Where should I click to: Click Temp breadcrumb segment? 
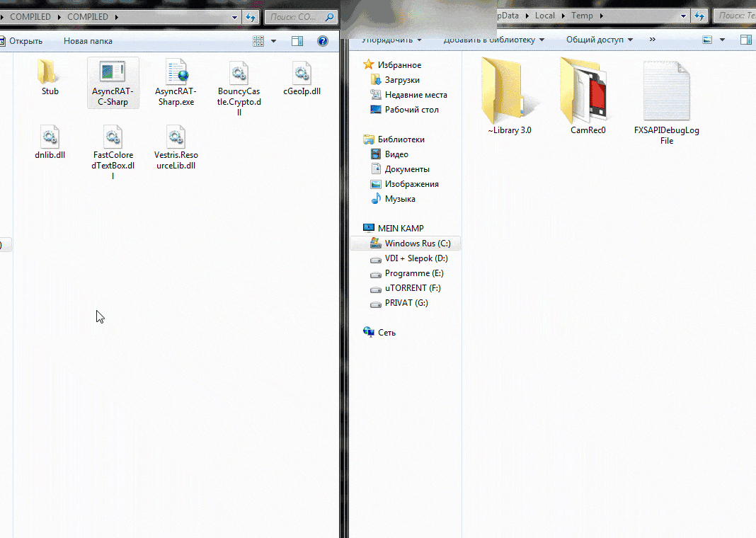coord(582,16)
